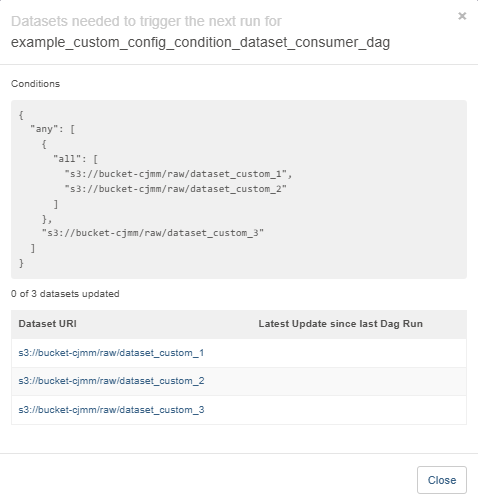Screen dimensions: 478x503
Task: Click the Conditions label
Action: click(35, 84)
